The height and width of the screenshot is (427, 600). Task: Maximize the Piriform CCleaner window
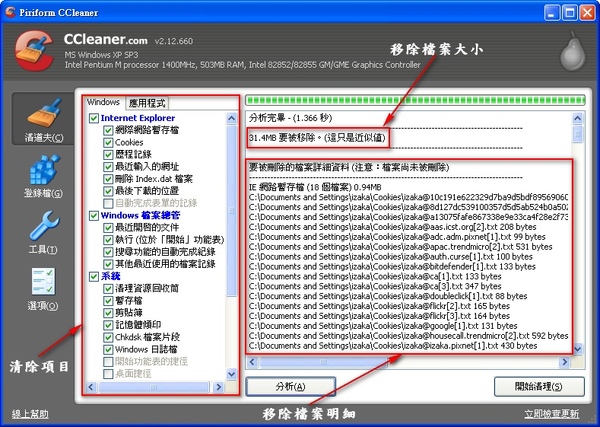569,13
